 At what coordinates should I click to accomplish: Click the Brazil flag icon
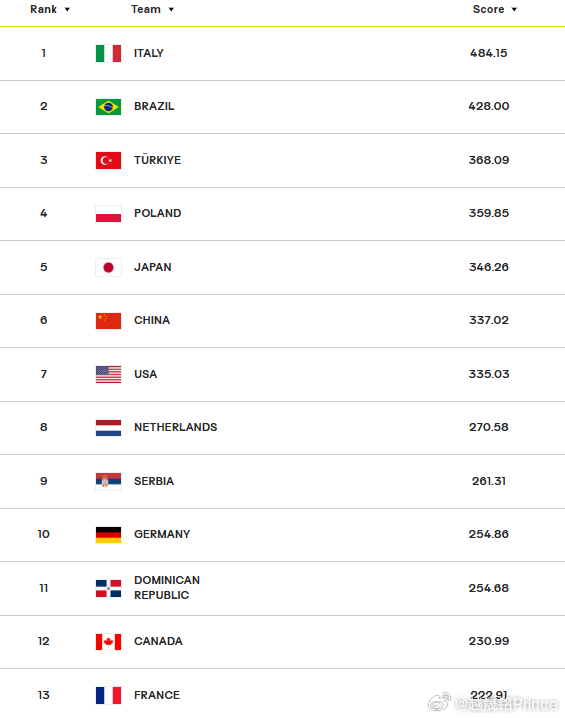click(x=109, y=107)
